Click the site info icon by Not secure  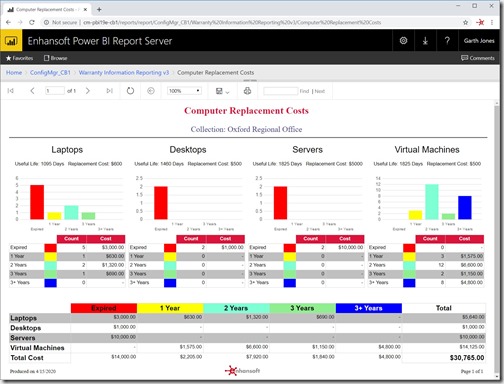point(46,22)
